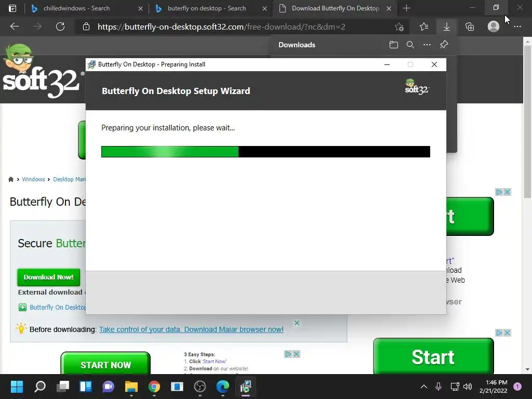Open the Windows Start menu
532x399 pixels.
click(17, 387)
